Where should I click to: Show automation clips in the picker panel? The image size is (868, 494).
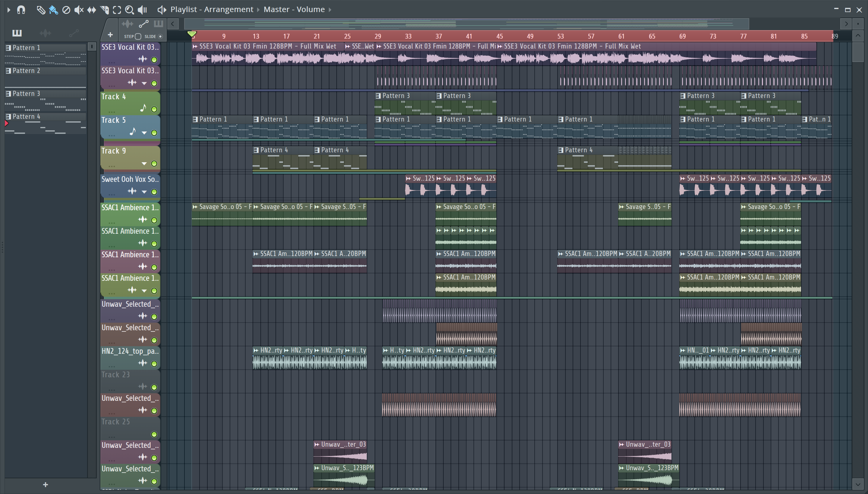click(74, 33)
